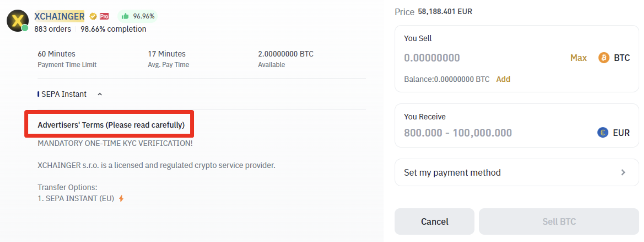
Task: Click the verified badge next to XCHAINGER
Action: pos(93,16)
